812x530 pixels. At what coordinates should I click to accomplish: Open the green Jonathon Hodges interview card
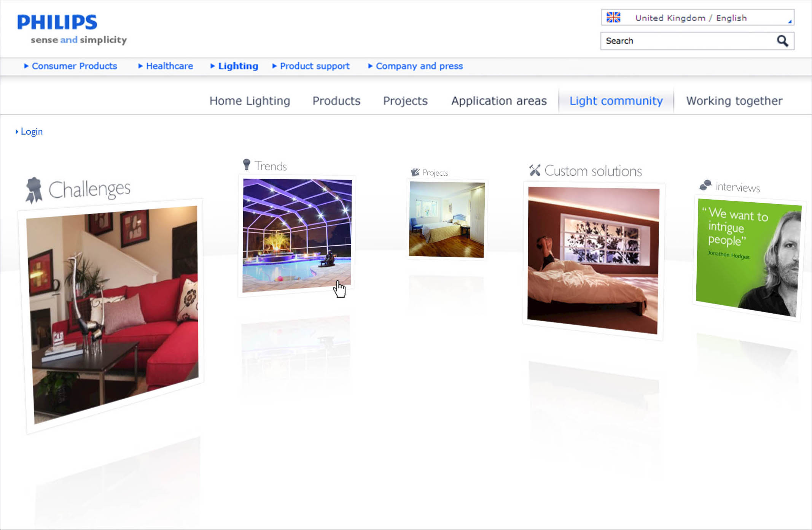point(747,259)
